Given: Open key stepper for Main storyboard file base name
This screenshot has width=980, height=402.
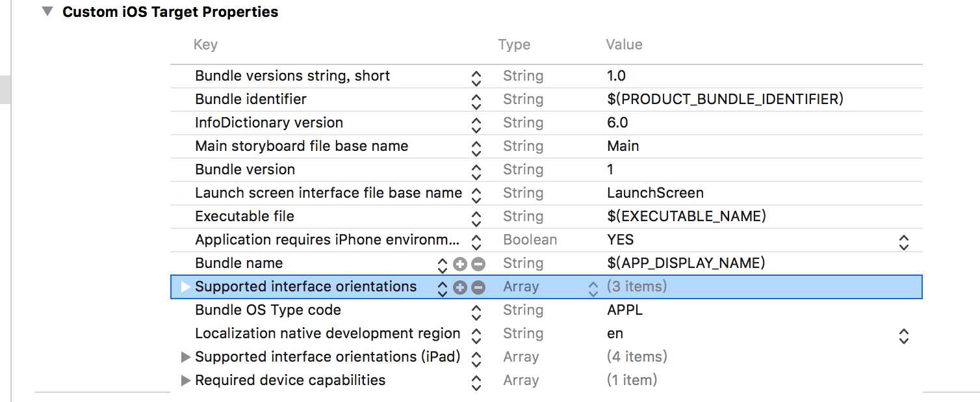Looking at the screenshot, I should coord(476,148).
